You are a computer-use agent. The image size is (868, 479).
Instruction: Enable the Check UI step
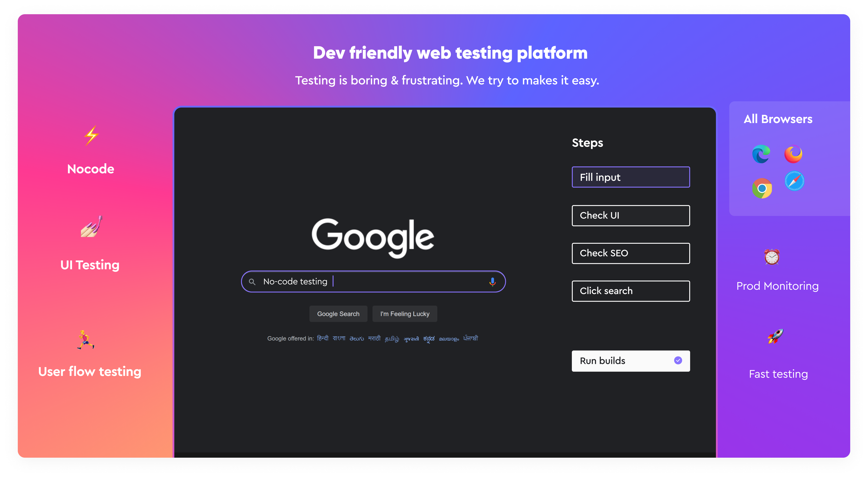tap(630, 215)
